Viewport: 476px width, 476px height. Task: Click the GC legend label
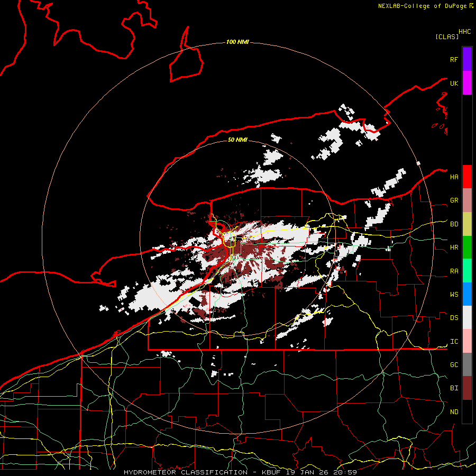pos(454,365)
